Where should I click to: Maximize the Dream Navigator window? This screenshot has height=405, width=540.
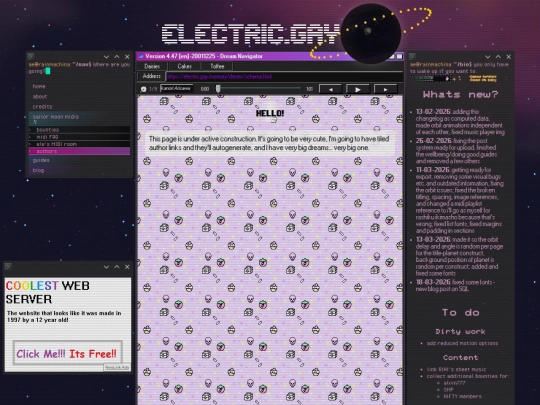399,56
